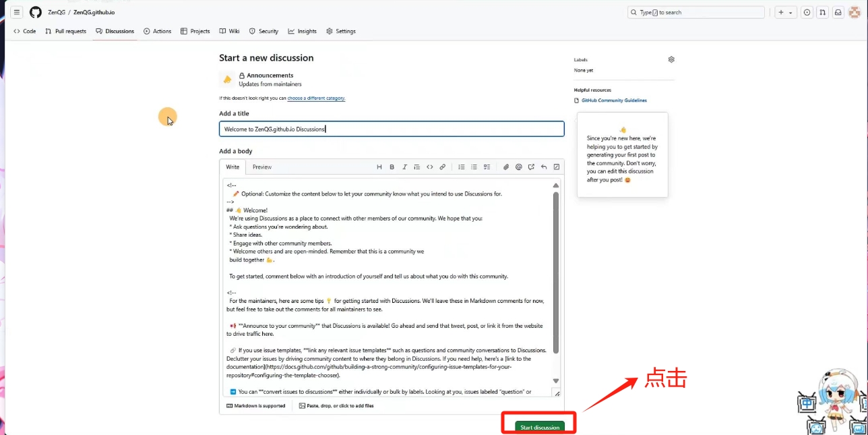Screen dimensions: 868x435
Task: Open the user avatar menu
Action: tap(854, 12)
